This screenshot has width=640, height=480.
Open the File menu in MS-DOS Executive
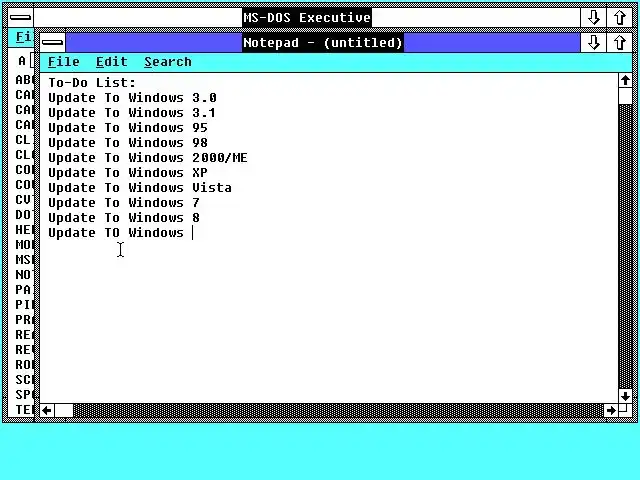pyautogui.click(x=24, y=37)
